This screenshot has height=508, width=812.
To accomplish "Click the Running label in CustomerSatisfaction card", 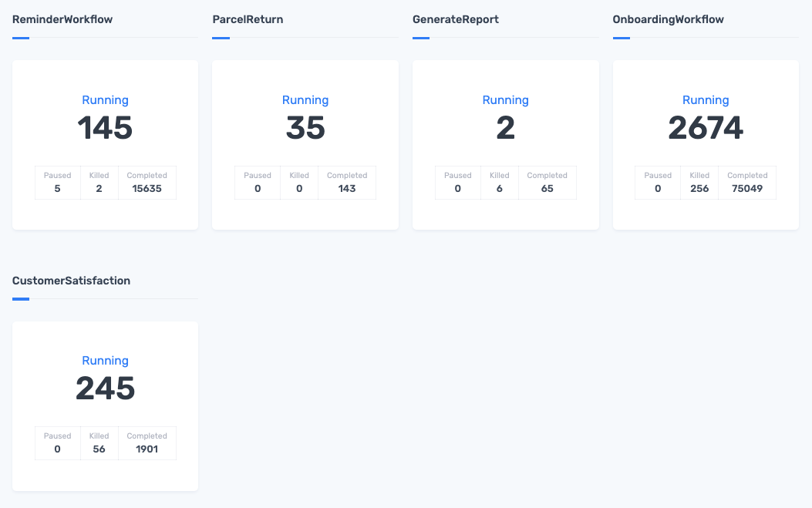I will 105,361.
